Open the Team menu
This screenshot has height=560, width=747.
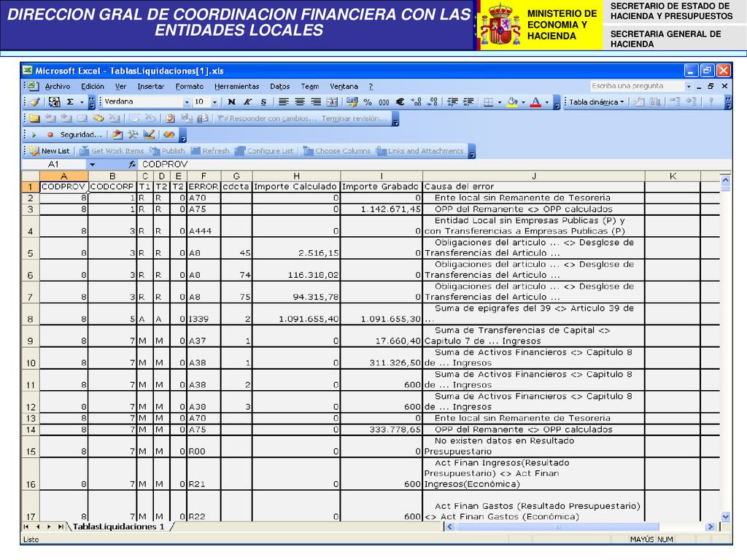point(309,86)
